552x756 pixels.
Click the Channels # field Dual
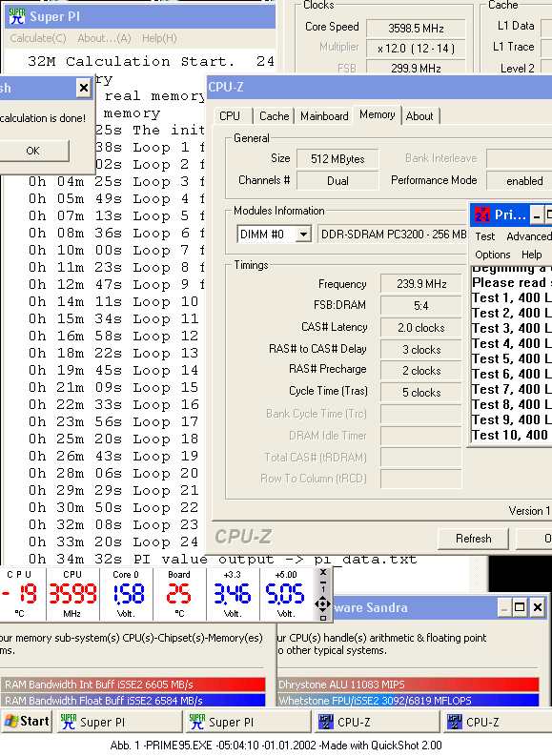point(337,181)
